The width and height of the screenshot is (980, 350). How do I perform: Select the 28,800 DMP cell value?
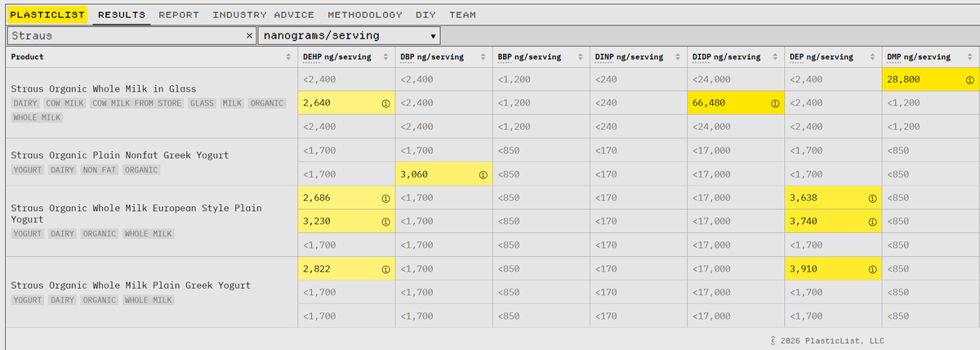click(x=903, y=80)
